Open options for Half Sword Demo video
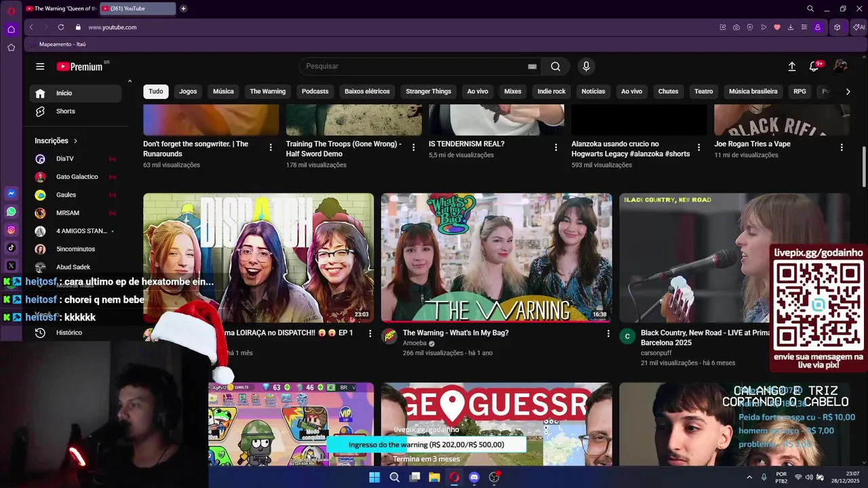 tap(414, 147)
